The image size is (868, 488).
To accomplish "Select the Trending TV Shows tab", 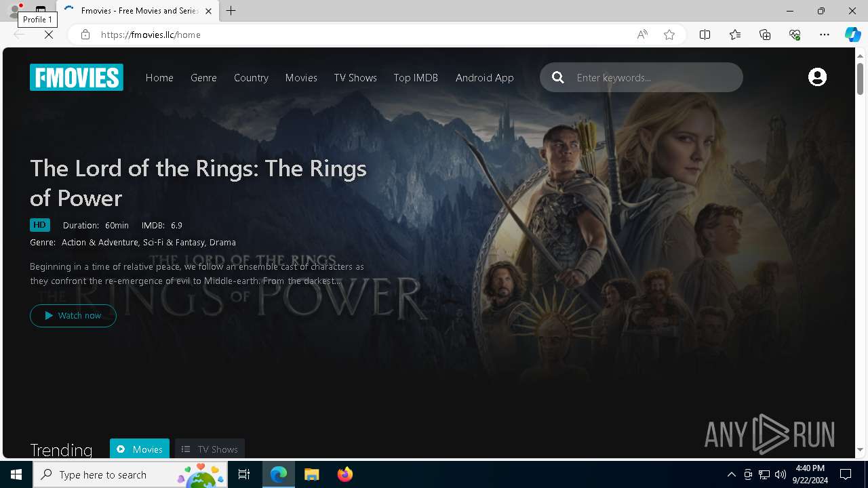I will click(210, 449).
